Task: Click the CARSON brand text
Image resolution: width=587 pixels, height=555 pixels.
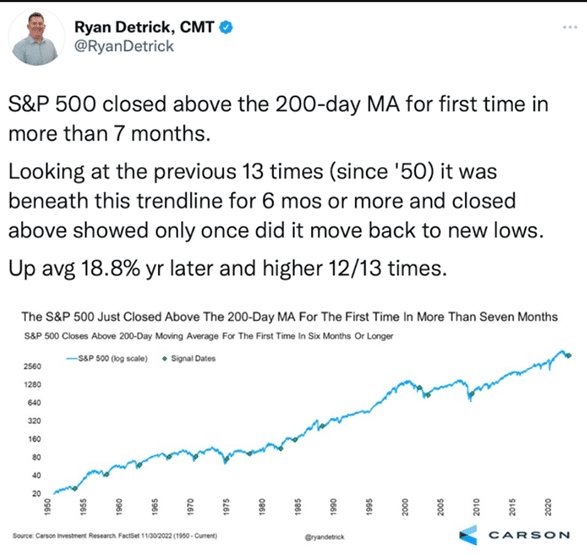Action: coord(529,535)
